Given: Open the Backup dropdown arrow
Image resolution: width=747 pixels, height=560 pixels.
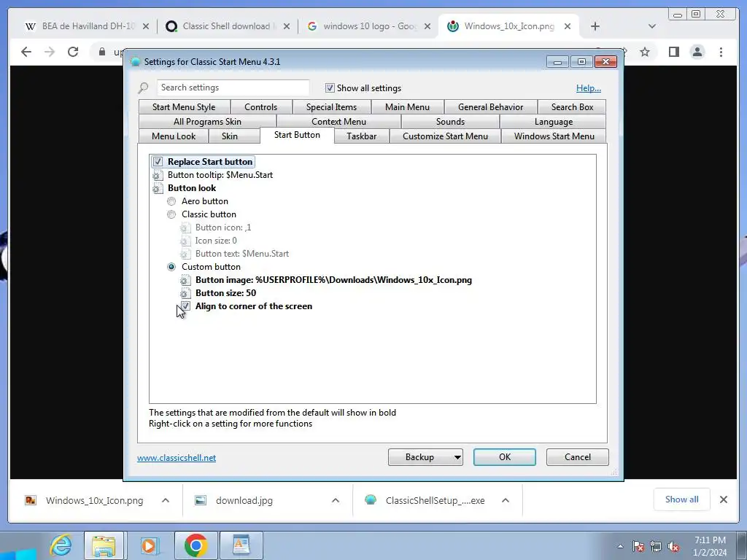Looking at the screenshot, I should point(457,457).
